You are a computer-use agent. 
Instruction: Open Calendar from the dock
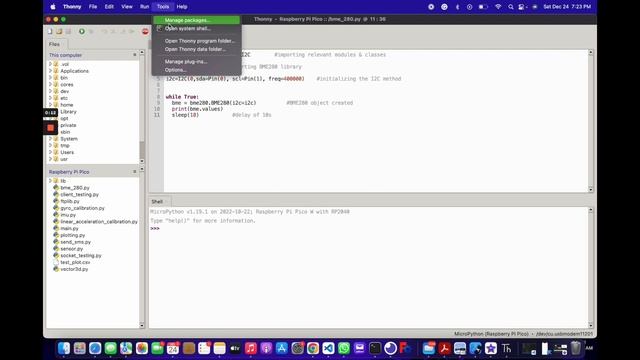(173, 348)
